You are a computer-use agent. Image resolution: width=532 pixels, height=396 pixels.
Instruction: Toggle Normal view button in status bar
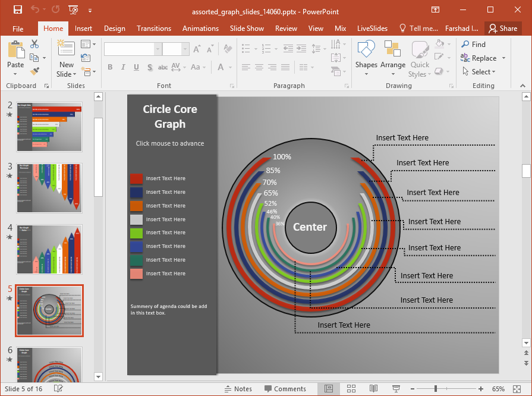point(329,389)
